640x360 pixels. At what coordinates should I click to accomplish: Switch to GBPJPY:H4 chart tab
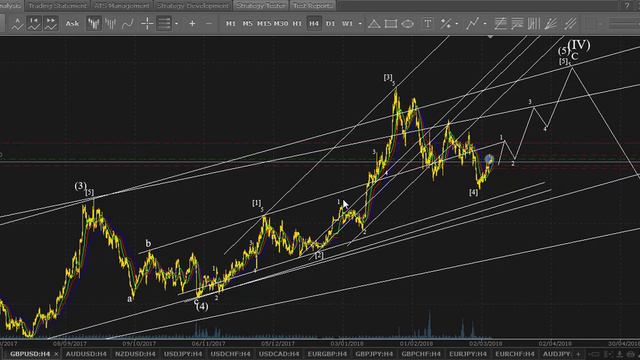[x=374, y=354]
